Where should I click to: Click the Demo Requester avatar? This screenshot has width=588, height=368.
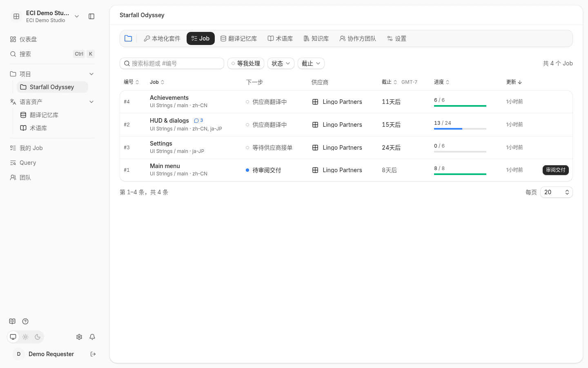[19, 354]
